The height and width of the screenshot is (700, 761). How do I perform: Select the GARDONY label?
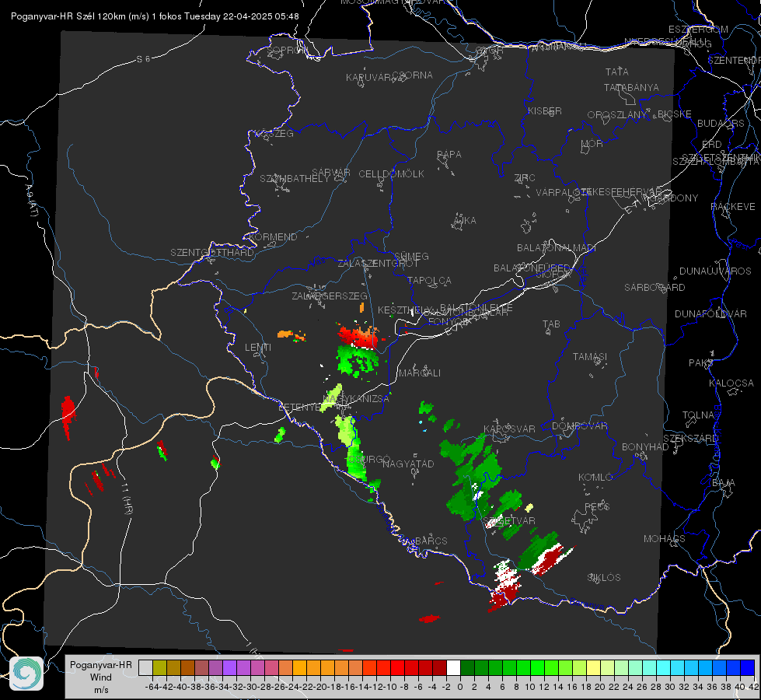pyautogui.click(x=675, y=198)
